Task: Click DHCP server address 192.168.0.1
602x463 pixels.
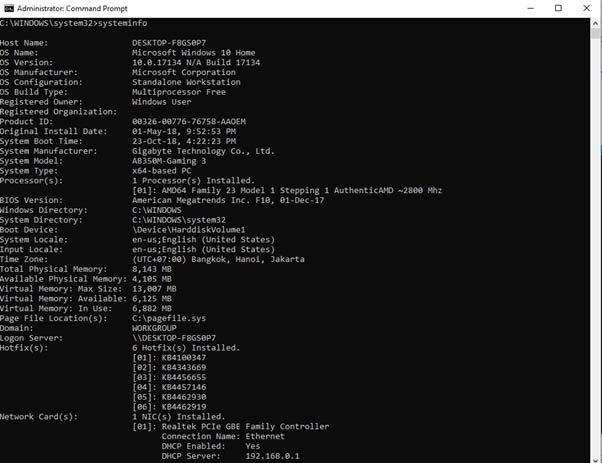Action: pyautogui.click(x=273, y=456)
